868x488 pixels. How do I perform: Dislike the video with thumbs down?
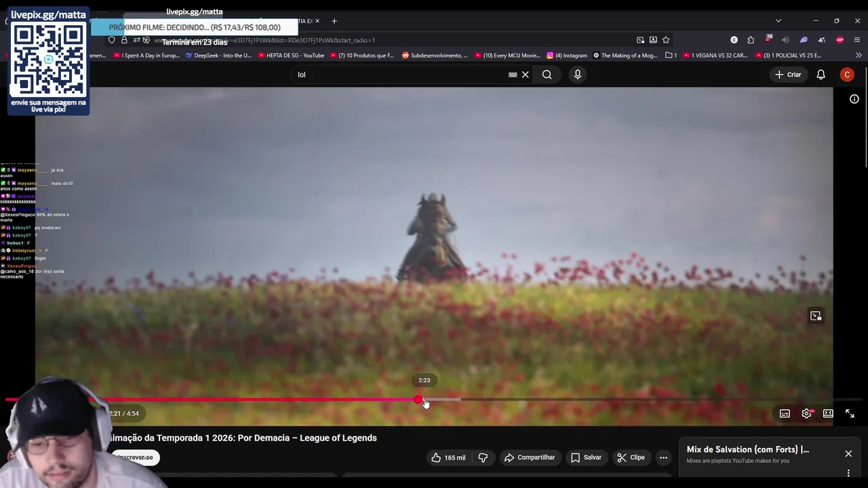click(x=483, y=457)
